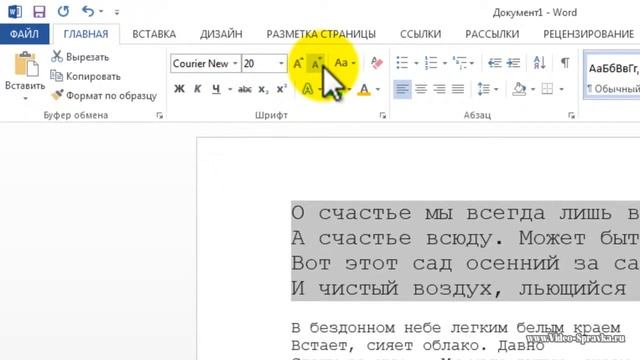Open the Буфер обмена dialog launcher
This screenshot has width=640, height=360.
[160, 116]
